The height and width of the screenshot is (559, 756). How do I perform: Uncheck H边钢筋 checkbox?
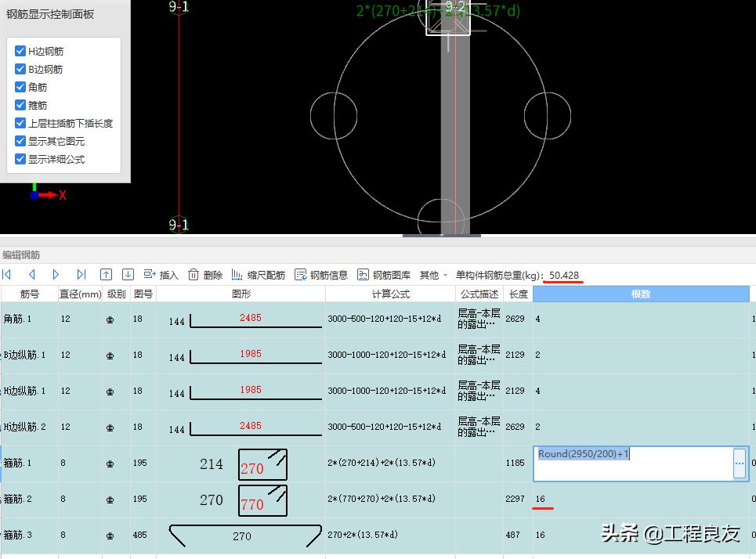tap(20, 51)
